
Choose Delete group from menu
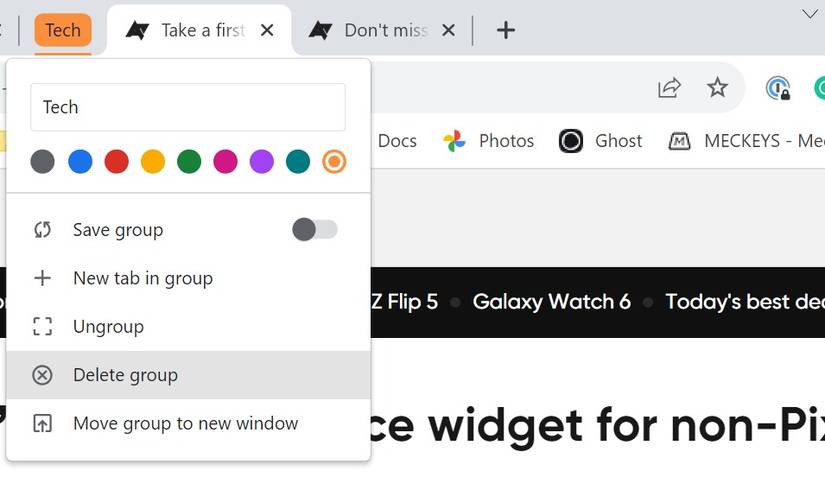pos(125,375)
